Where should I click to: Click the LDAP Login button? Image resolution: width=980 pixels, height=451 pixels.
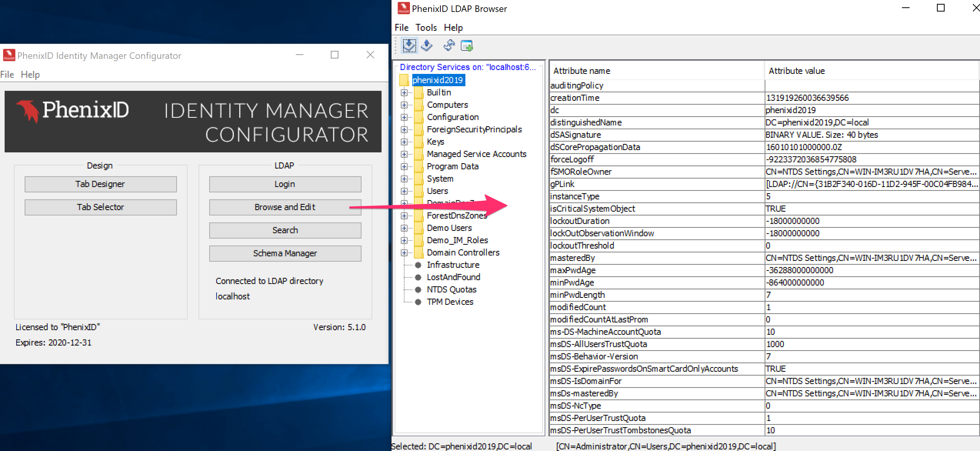click(285, 184)
